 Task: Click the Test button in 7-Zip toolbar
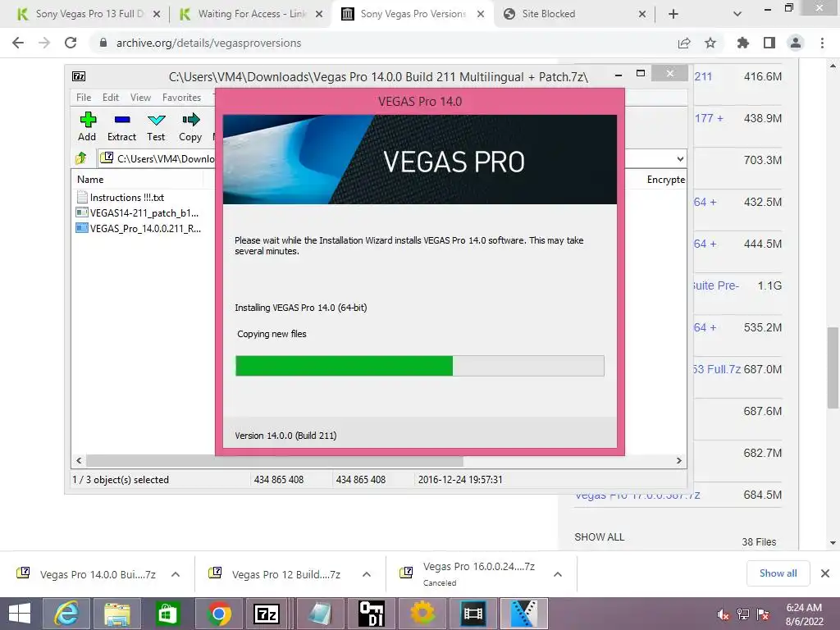(156, 126)
